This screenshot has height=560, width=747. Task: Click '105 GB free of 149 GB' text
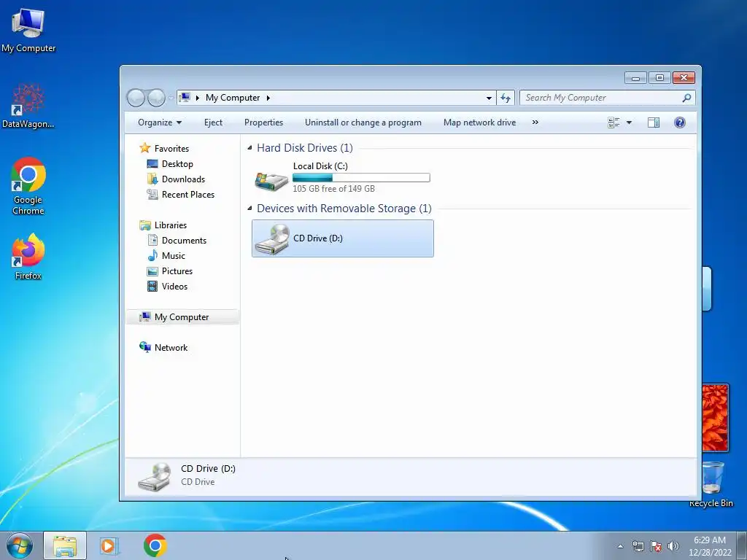tap(333, 189)
